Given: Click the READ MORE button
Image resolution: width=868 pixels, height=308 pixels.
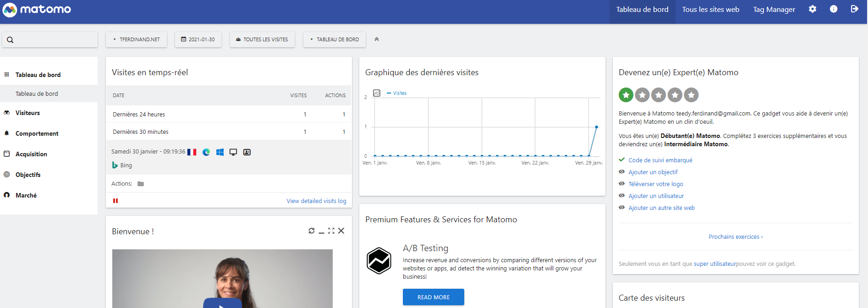Looking at the screenshot, I should click(x=434, y=297).
